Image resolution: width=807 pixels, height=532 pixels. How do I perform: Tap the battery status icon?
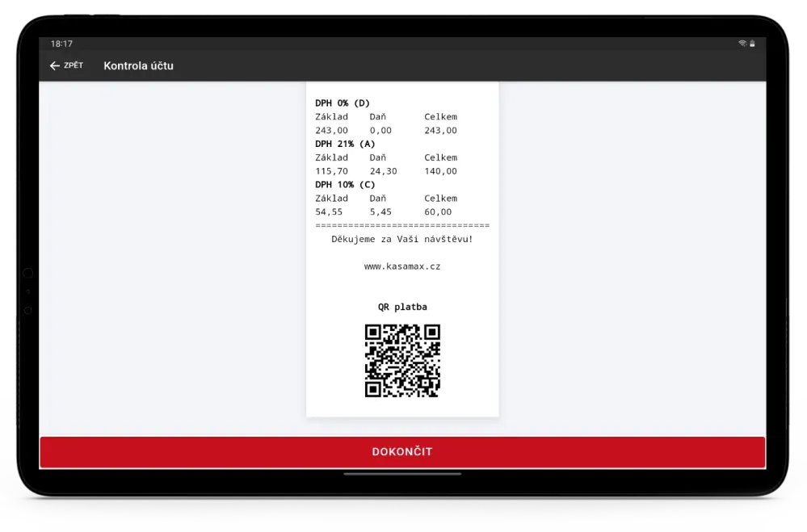point(752,44)
